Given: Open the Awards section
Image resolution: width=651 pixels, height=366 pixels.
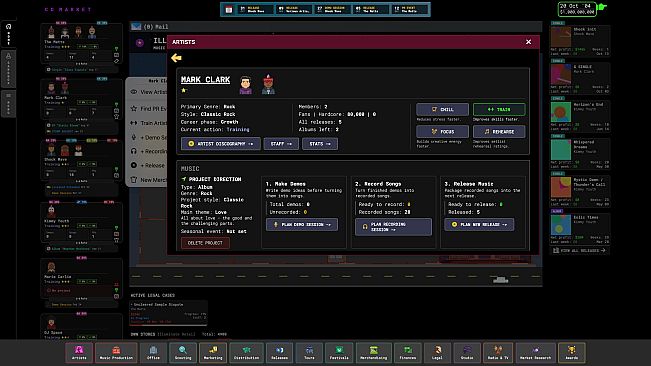Looking at the screenshot, I should (572, 352).
